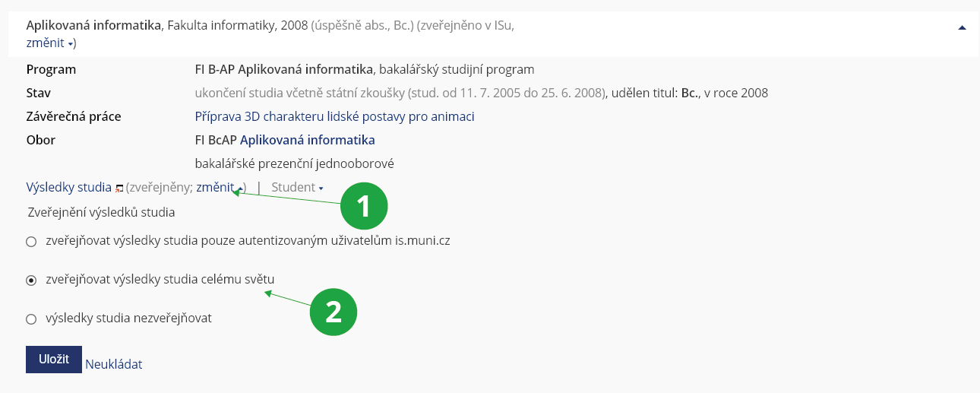Open the FI BcAP Aplikovaná informatika field link
This screenshot has height=393, width=980.
coord(307,140)
